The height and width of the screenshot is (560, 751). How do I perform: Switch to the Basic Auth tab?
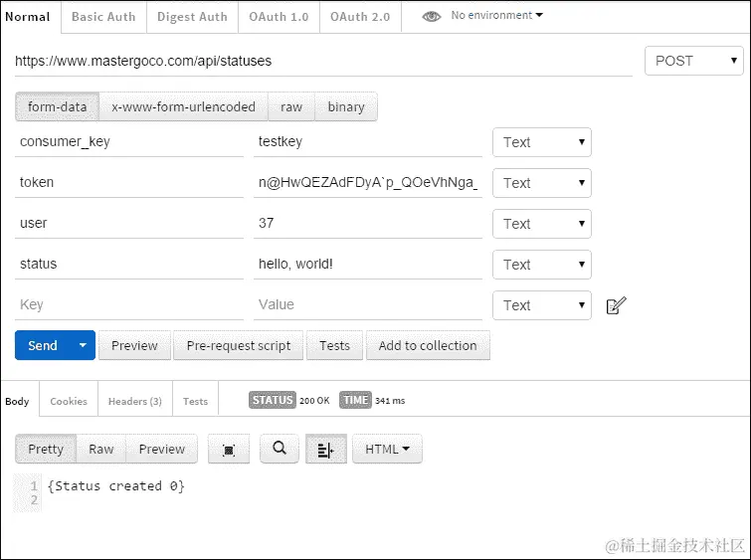(x=103, y=17)
